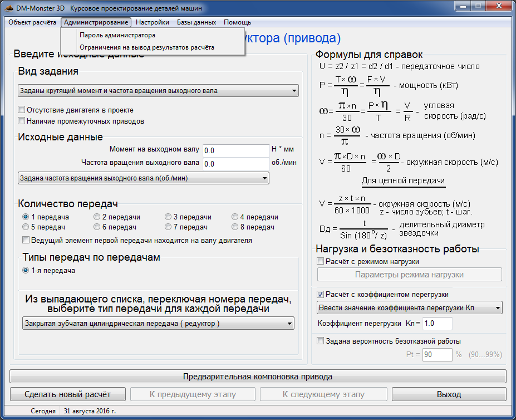Click the передаточное число formula line
Viewport: 516px width, 420px height.
399,66
